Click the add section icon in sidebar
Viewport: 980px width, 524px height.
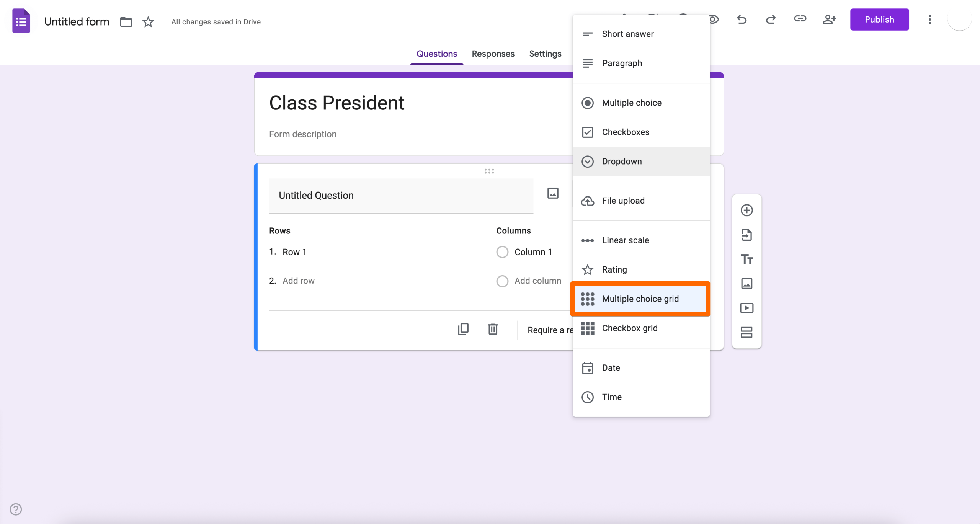point(746,332)
